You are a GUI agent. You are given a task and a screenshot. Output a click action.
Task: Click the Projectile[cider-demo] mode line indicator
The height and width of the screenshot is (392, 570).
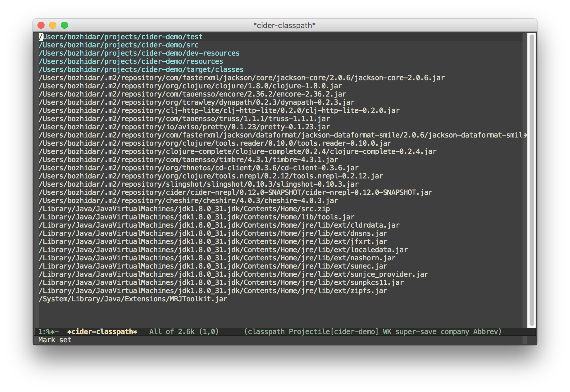click(x=334, y=331)
